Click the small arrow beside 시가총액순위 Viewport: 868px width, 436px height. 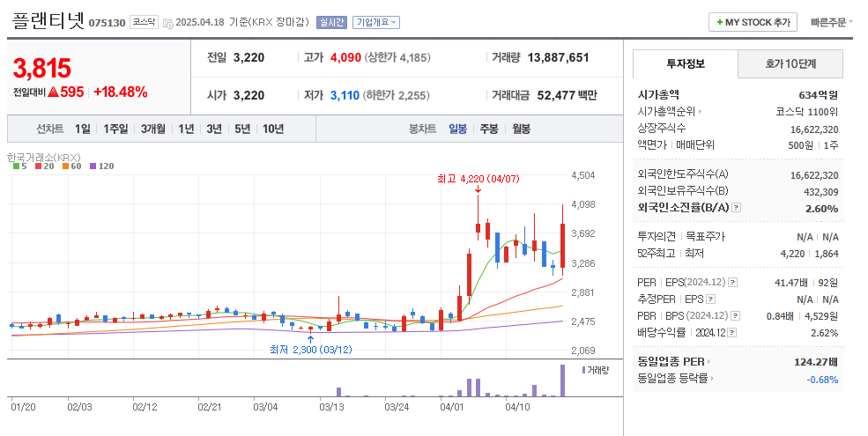coord(701,112)
